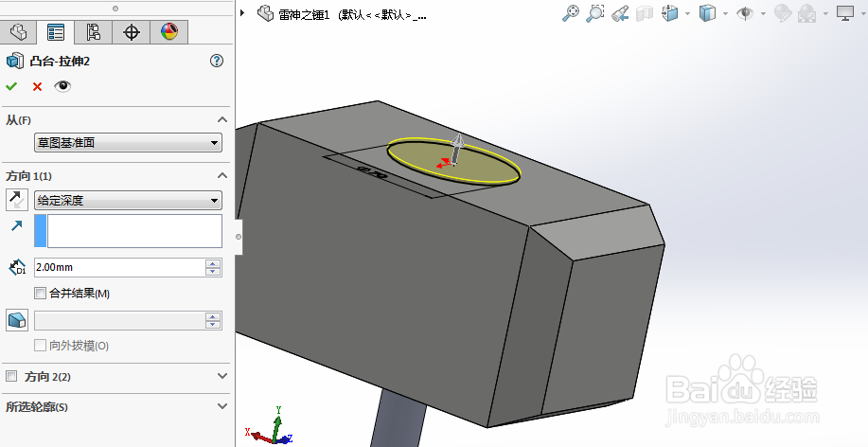Click the panel collapse handle on the divider
Screen dimensions: 868x447
239,237
